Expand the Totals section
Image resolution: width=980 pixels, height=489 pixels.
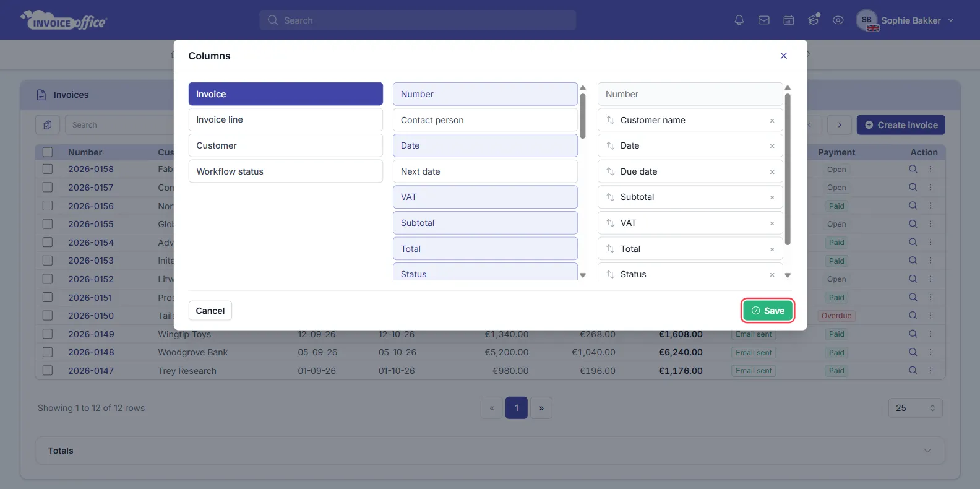click(490, 451)
